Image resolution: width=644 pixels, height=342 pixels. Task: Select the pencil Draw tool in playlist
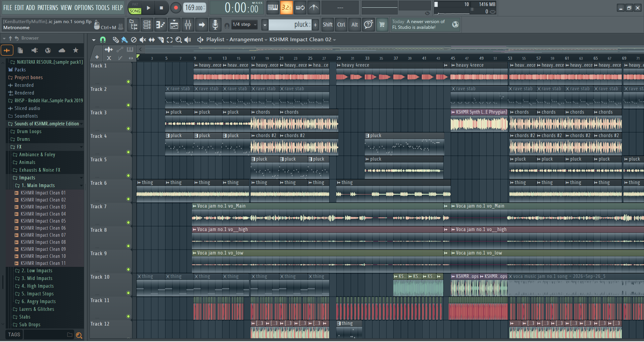click(x=115, y=40)
